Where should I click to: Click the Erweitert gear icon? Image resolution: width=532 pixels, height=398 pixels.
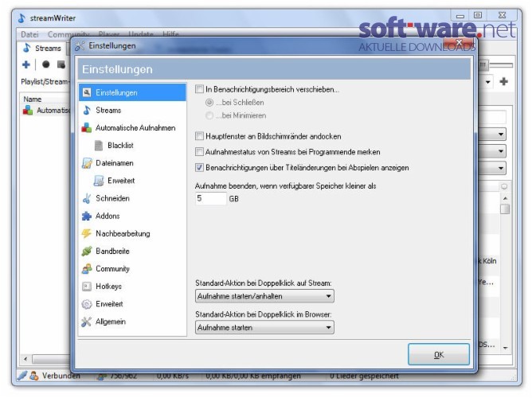(x=87, y=304)
